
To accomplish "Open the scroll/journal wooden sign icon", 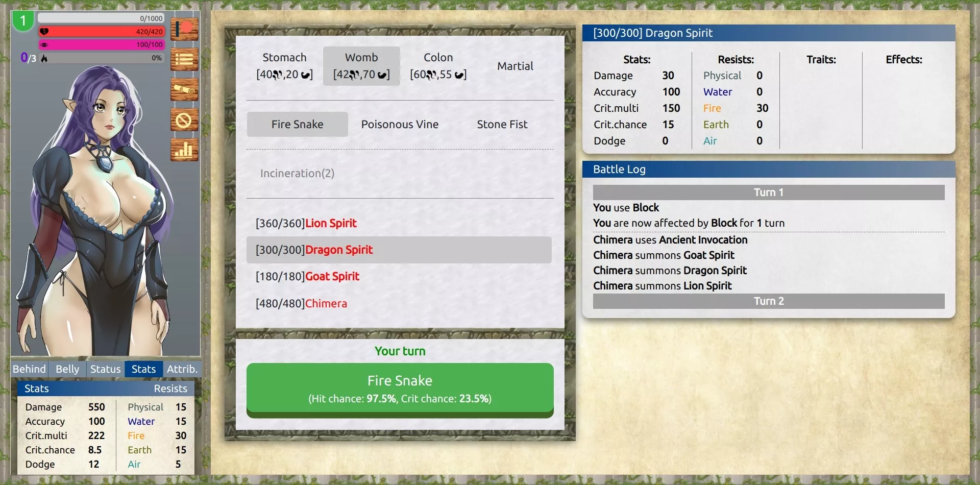I will click(x=184, y=90).
